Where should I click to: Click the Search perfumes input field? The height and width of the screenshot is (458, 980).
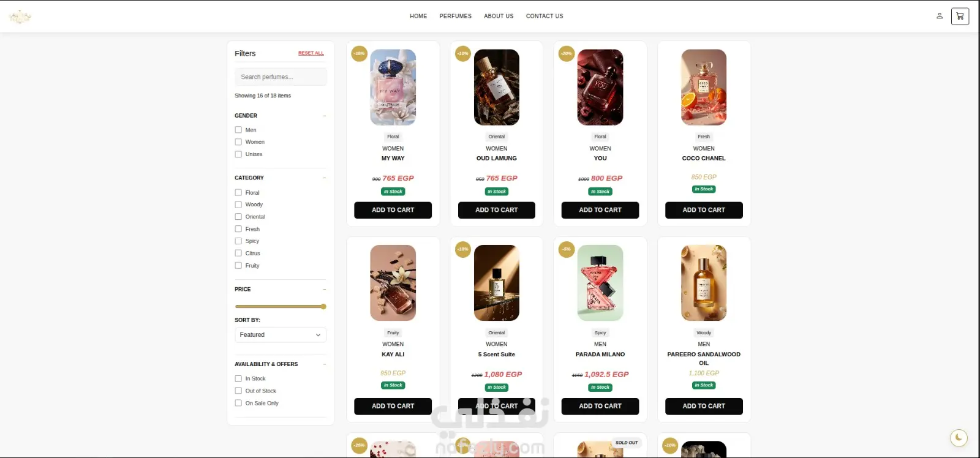[281, 77]
